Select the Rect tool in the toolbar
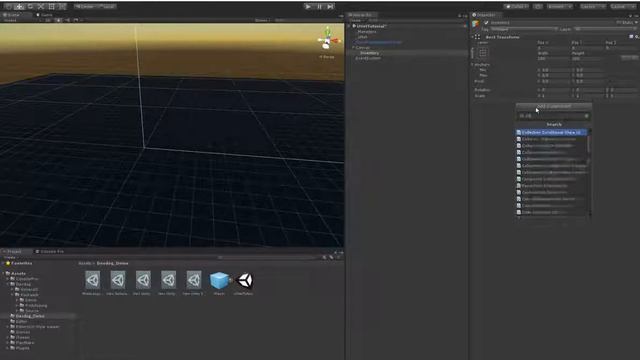Screen dimensions: 640x360 click(x=51, y=7)
